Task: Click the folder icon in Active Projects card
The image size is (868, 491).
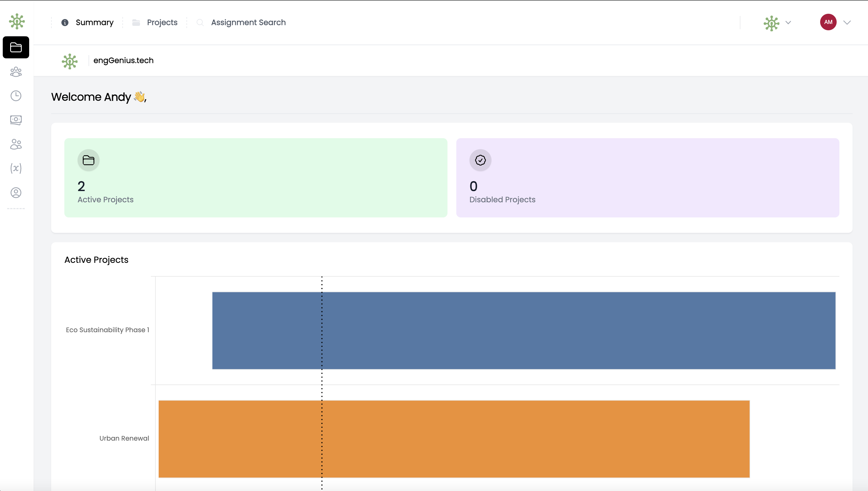Action: tap(88, 160)
